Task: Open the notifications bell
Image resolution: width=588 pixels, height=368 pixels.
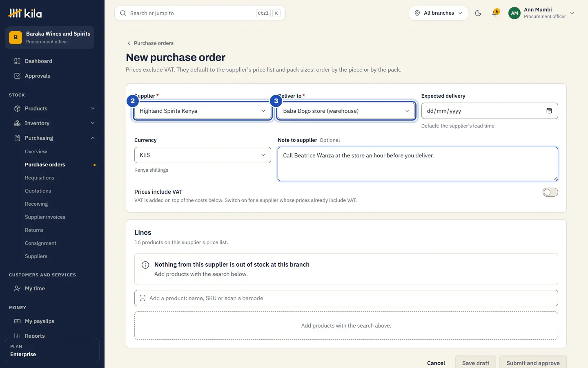Action: [495, 13]
